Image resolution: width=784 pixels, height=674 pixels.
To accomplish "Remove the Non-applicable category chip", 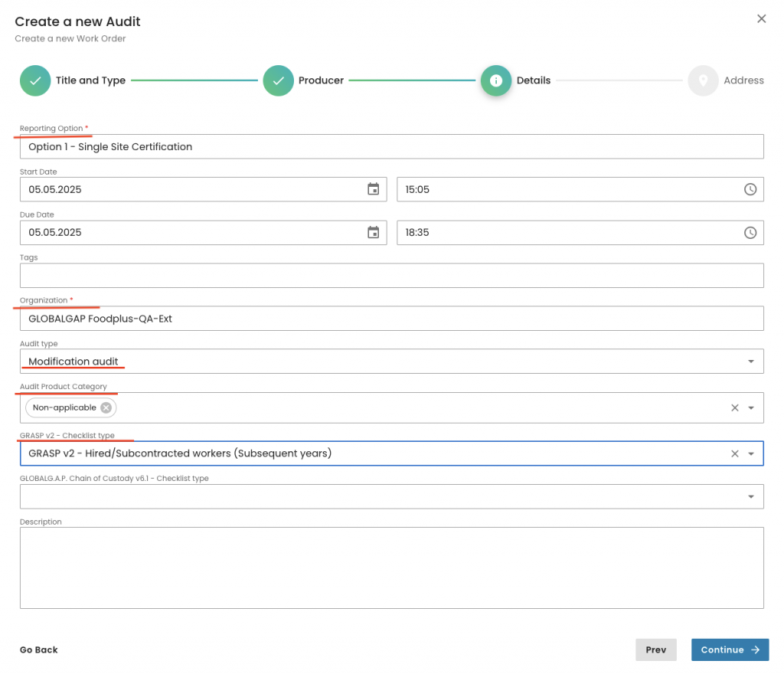I will (x=106, y=407).
